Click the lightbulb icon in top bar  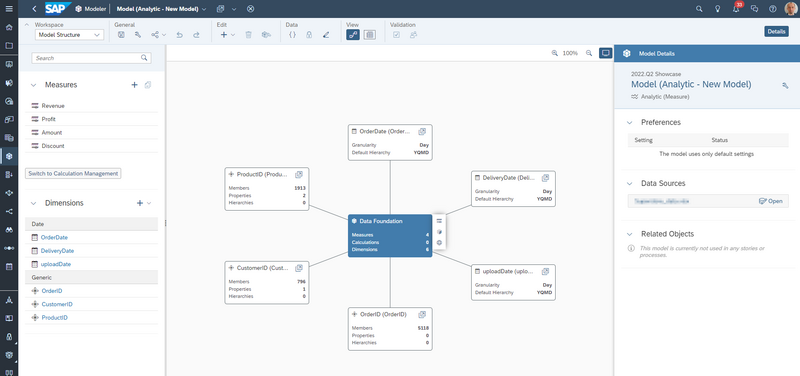(x=717, y=9)
